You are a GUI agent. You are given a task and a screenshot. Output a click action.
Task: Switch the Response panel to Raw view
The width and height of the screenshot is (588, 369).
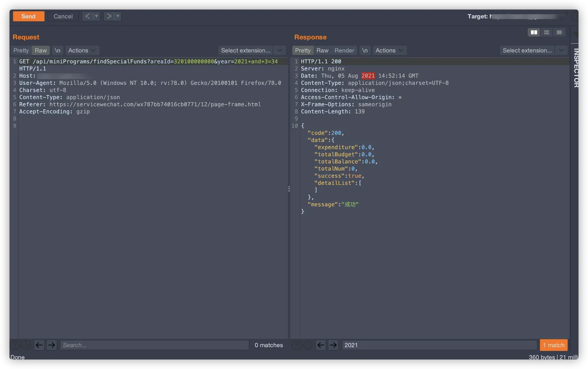(x=323, y=50)
